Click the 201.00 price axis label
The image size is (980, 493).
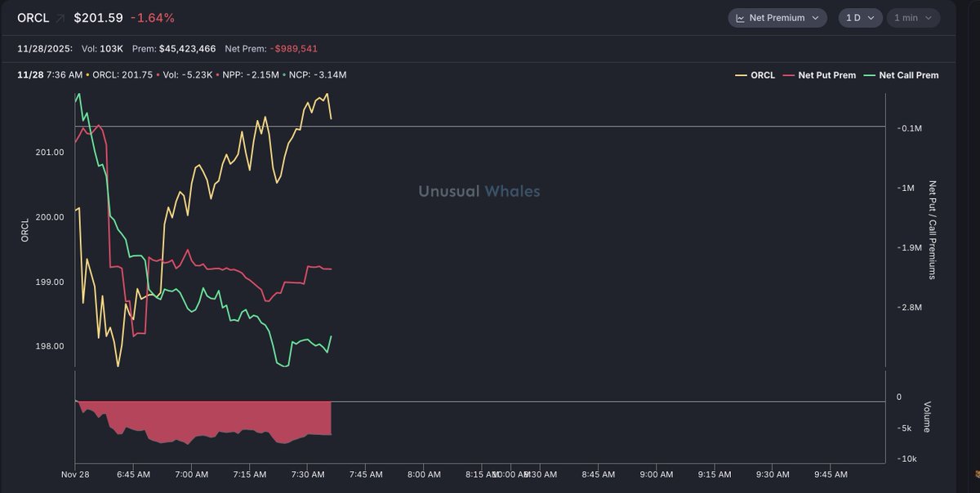tap(49, 152)
